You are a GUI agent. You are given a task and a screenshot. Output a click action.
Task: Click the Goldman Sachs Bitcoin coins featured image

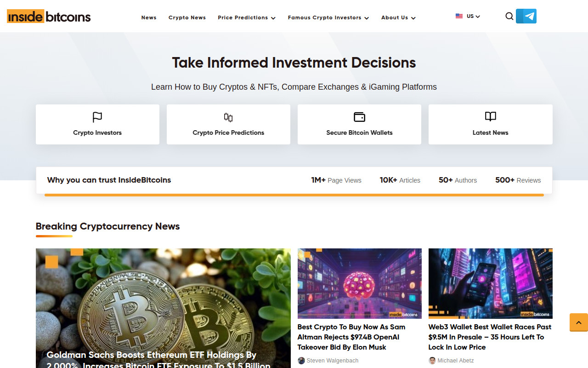[x=163, y=299]
